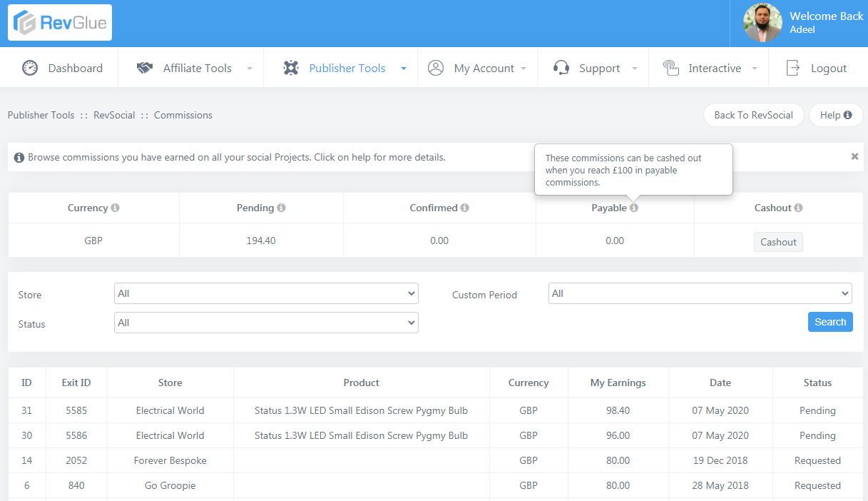Open the Status filter dropdown
The image size is (868, 501).
(266, 323)
